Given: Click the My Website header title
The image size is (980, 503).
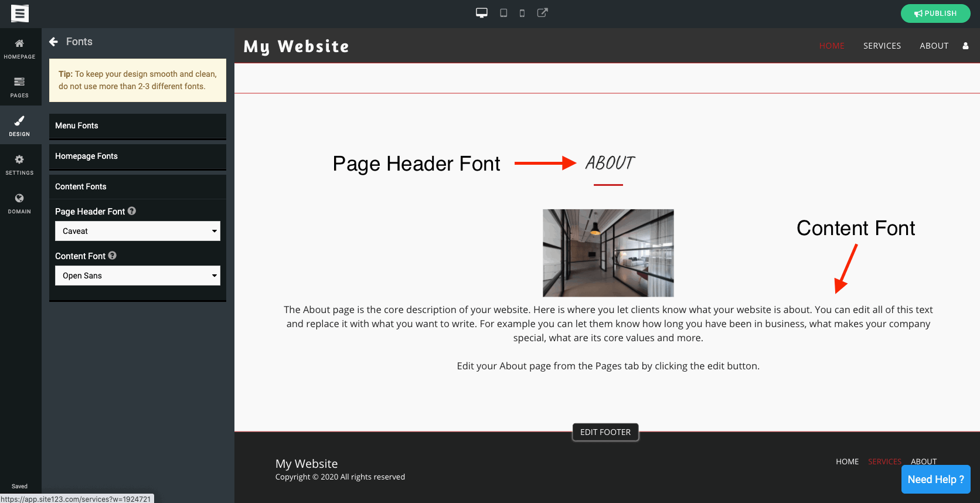Looking at the screenshot, I should [x=296, y=46].
